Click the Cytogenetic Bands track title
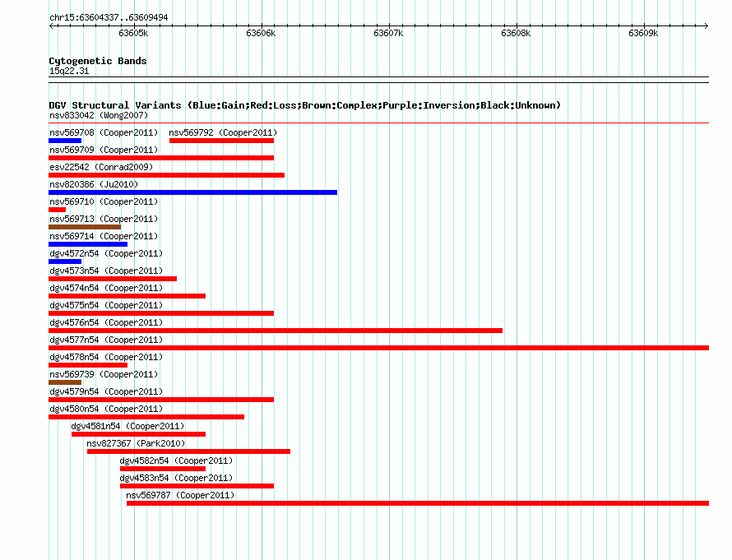This screenshot has height=560, width=732. click(x=98, y=61)
